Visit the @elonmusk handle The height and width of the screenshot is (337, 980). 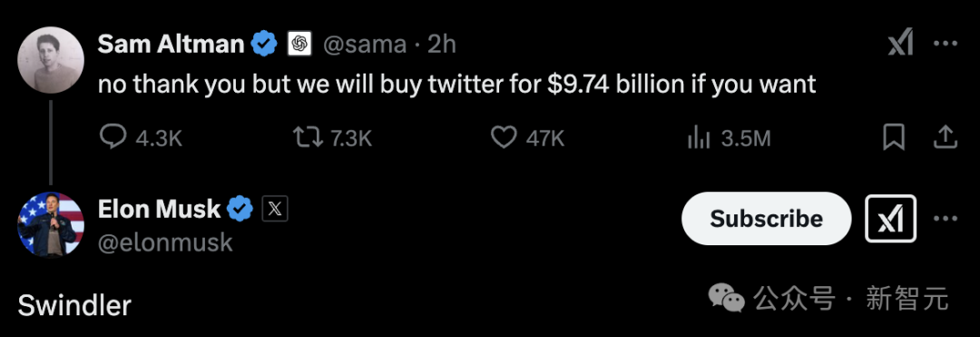(166, 243)
